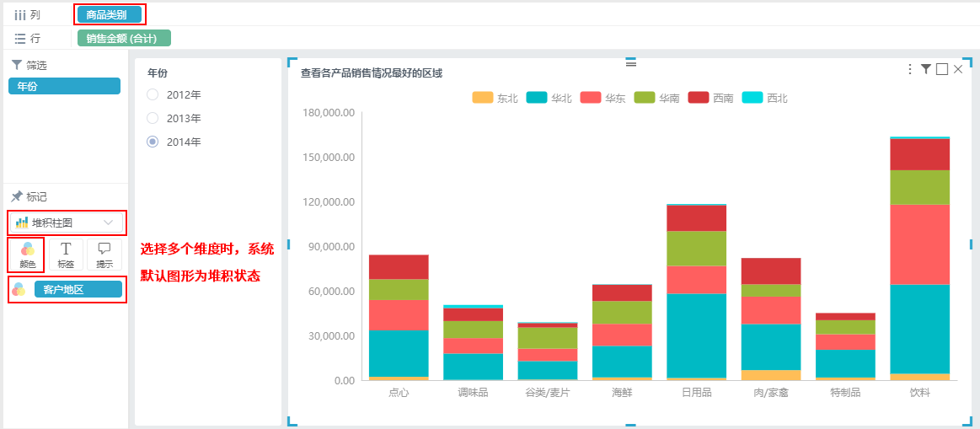Click the 筛选 funnel icon in sidebar

pyautogui.click(x=17, y=64)
